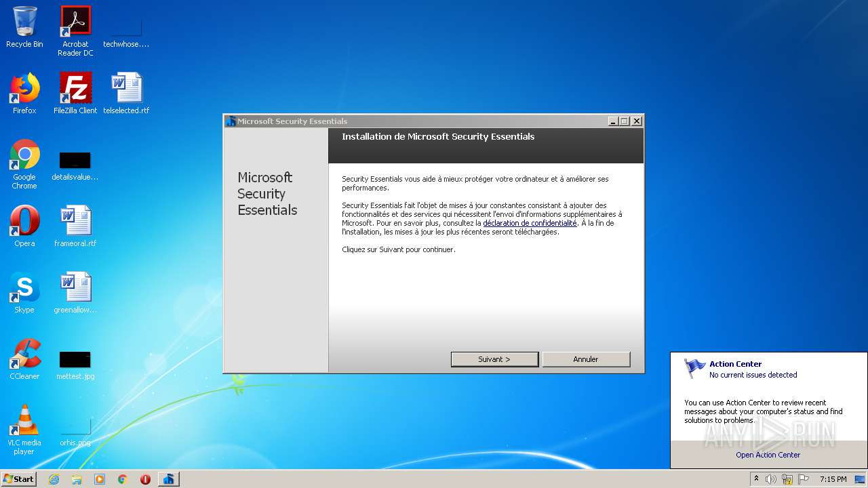868x488 pixels.
Task: Select the detailsvalue desktop file
Action: click(75, 166)
